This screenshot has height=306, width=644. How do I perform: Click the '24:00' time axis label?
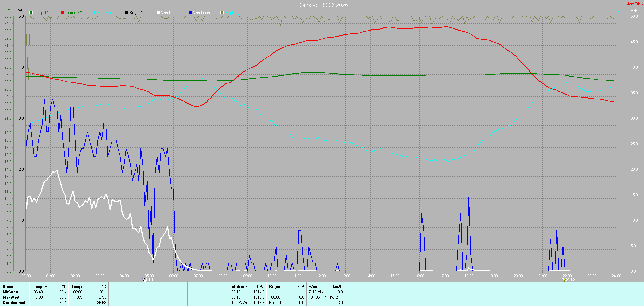616,276
